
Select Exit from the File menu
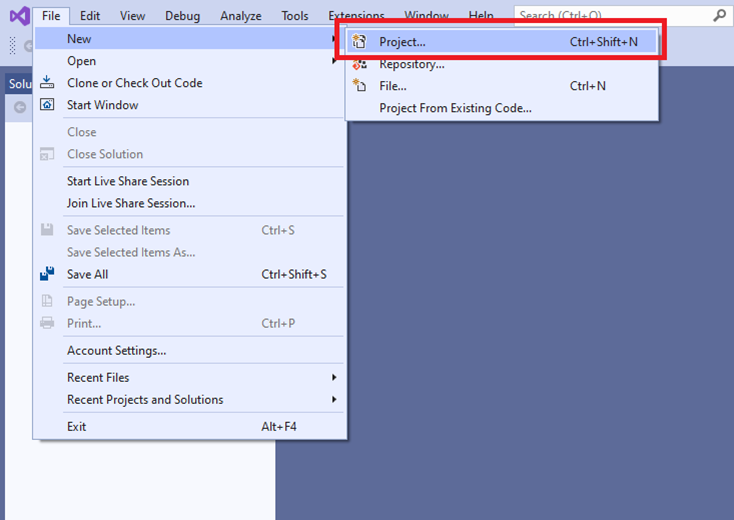[x=77, y=427]
